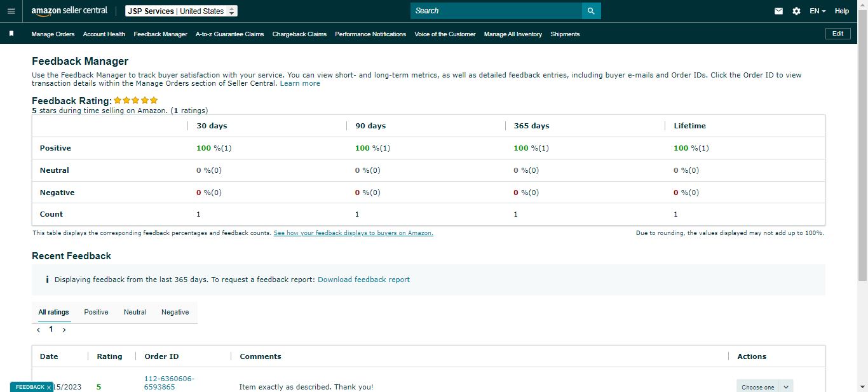Image resolution: width=868 pixels, height=392 pixels.
Task: Open the messages envelope icon
Action: point(778,11)
